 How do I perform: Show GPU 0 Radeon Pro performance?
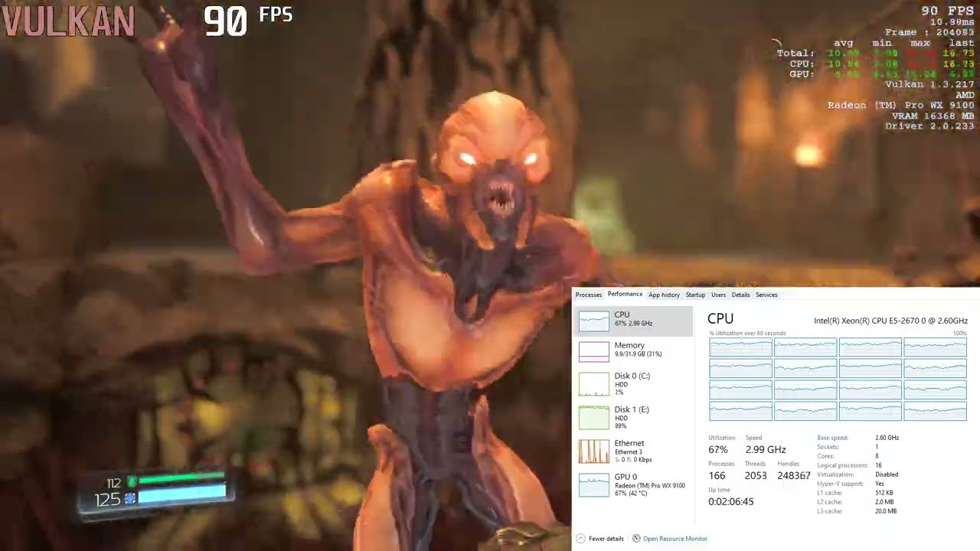632,484
